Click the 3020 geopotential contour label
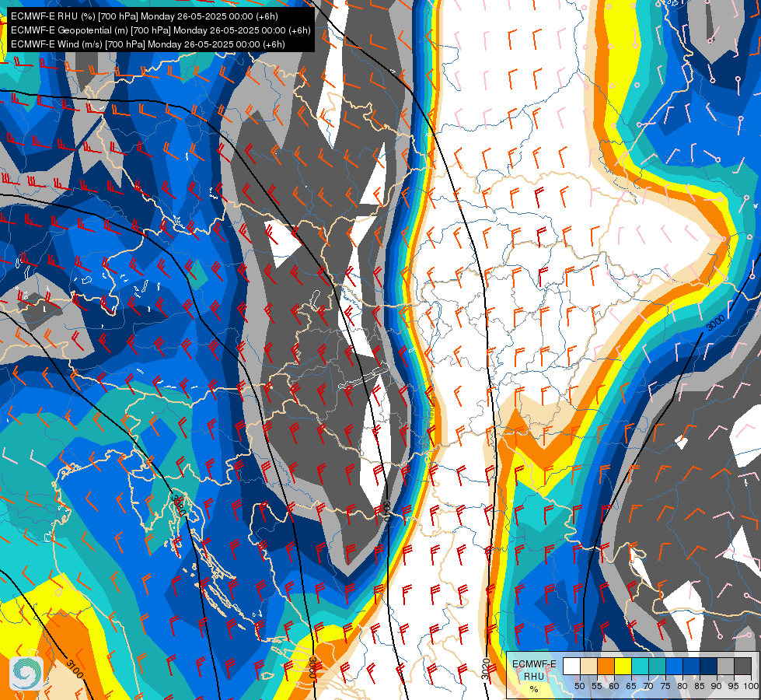 point(486,669)
